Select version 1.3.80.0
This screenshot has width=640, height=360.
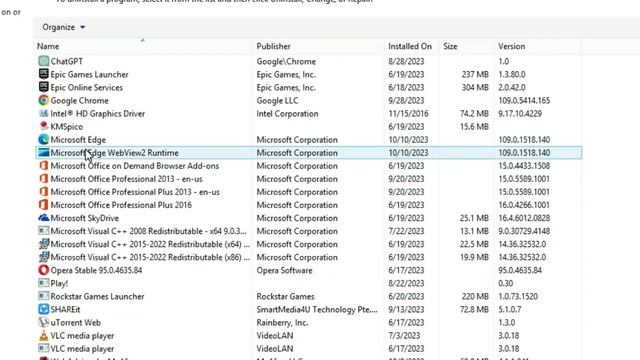click(511, 74)
